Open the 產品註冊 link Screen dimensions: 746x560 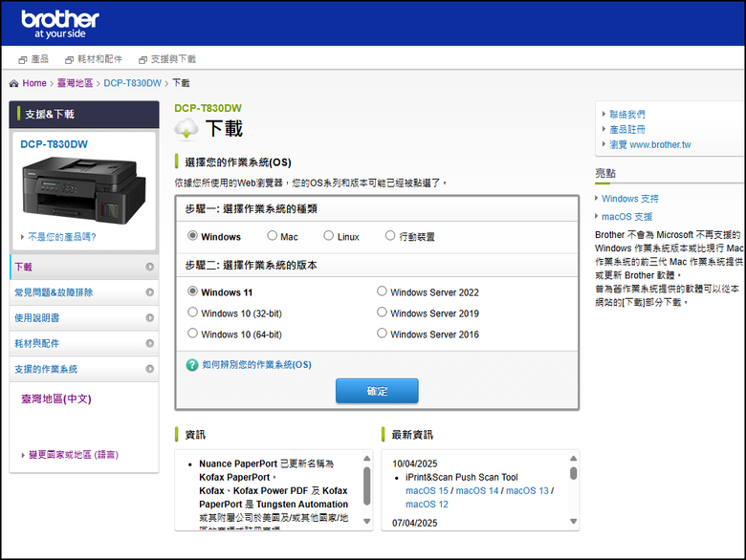[627, 129]
